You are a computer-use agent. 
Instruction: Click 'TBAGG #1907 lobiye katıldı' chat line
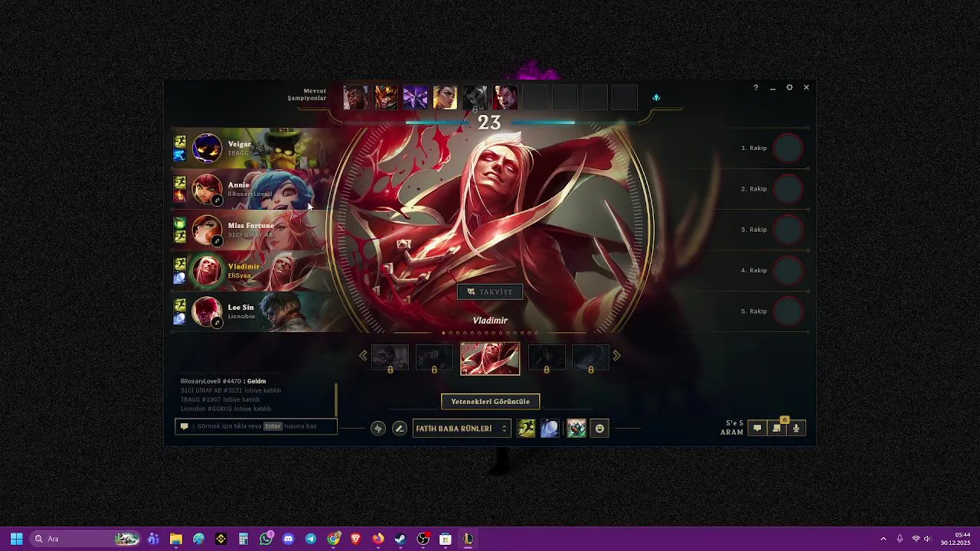(220, 399)
